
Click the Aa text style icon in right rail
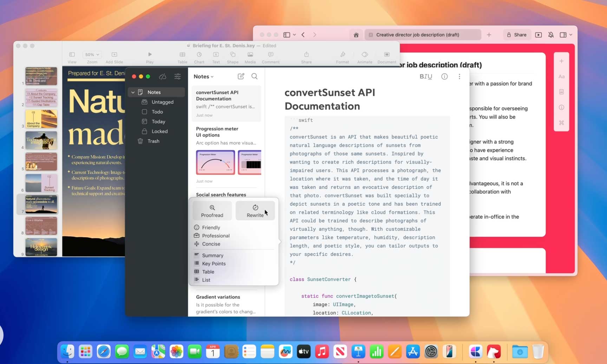tap(561, 77)
